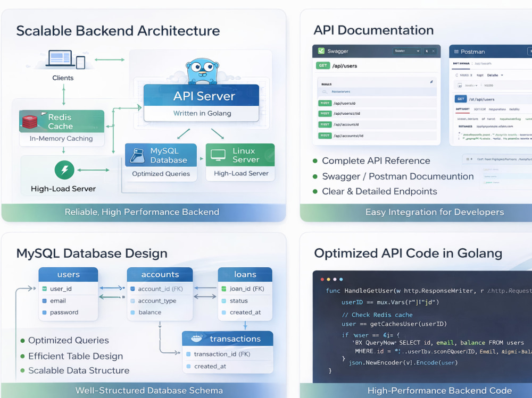The width and height of the screenshot is (532, 398).
Task: Click "Complete API Reference" bullet
Action: click(376, 160)
